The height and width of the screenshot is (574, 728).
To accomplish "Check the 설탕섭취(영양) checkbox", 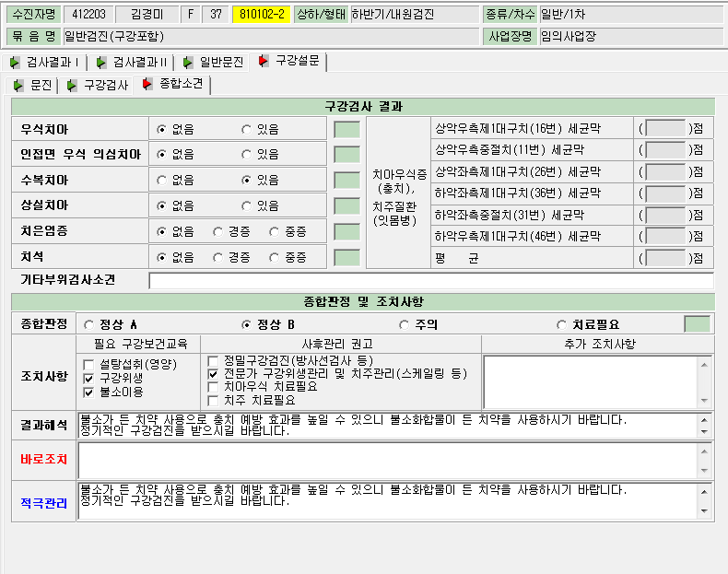I will (88, 365).
